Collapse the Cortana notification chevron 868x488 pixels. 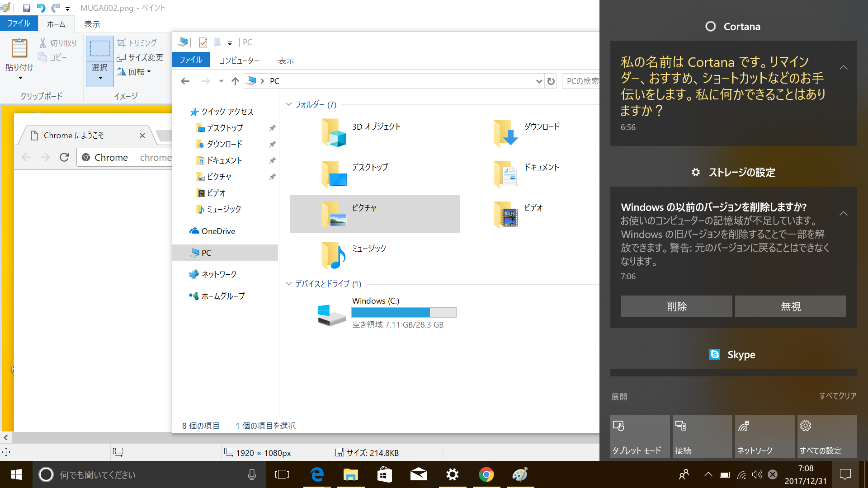(843, 67)
